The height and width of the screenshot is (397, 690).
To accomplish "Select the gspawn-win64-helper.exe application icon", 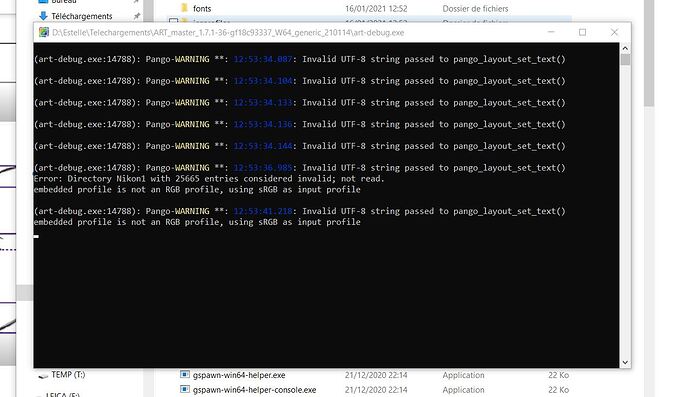I will tap(185, 375).
